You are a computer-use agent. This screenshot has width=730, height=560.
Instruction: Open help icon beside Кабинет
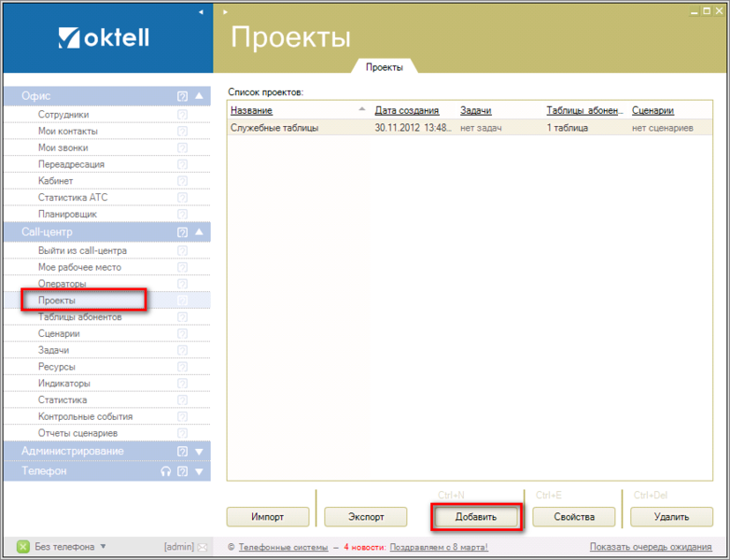point(183,181)
